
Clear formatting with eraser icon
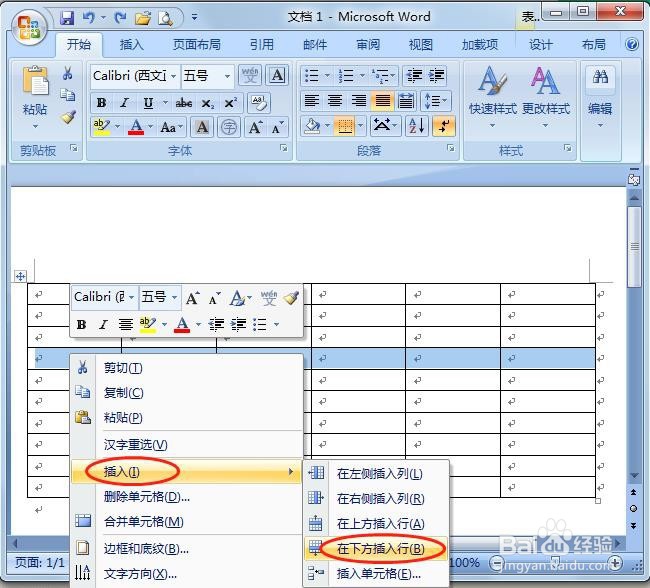tap(259, 103)
